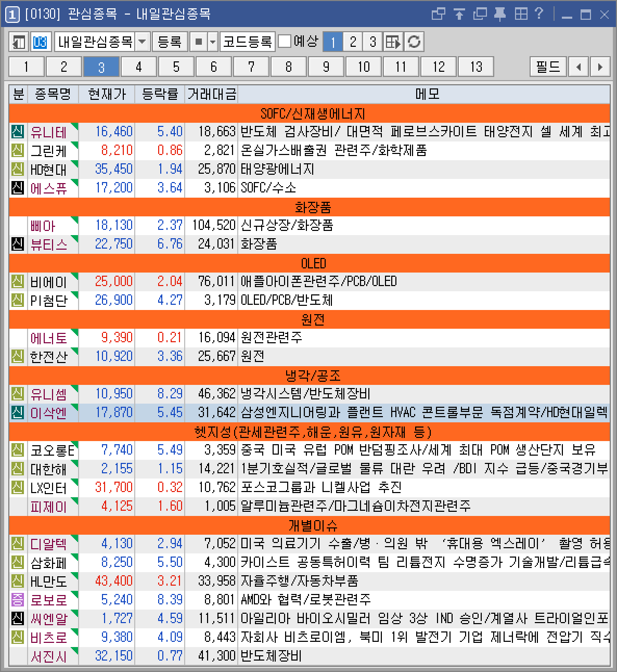Viewport: 617px width, 672px height.
Task: Show previous tabs with the left arrow
Action: click(579, 67)
